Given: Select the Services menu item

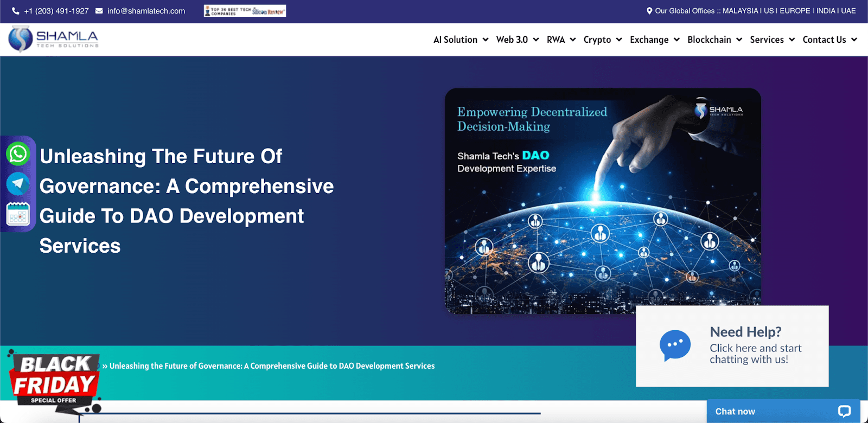Looking at the screenshot, I should pos(767,40).
